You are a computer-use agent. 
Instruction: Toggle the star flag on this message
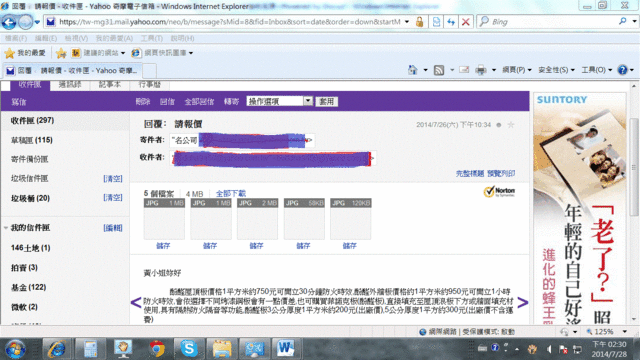(511, 125)
